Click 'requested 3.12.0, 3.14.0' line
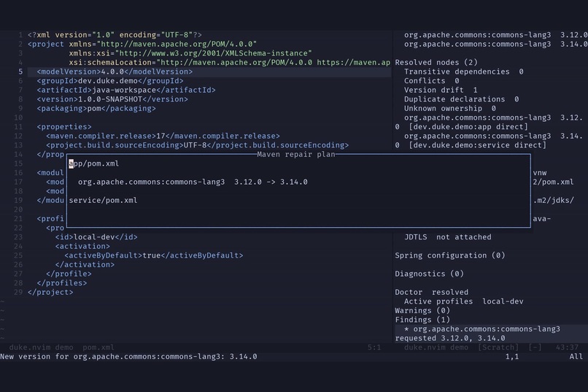 coord(450,338)
